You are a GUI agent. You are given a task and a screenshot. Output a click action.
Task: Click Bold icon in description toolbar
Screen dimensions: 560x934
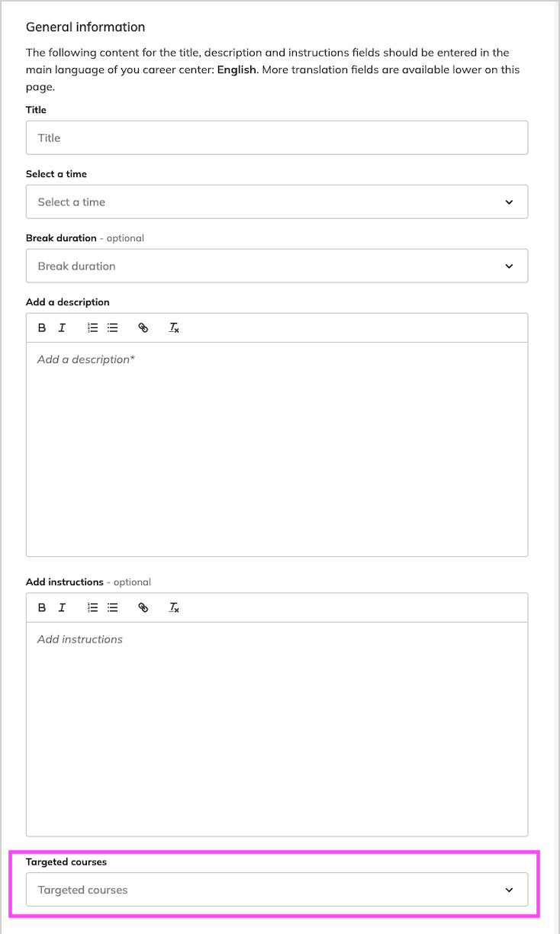tap(42, 328)
